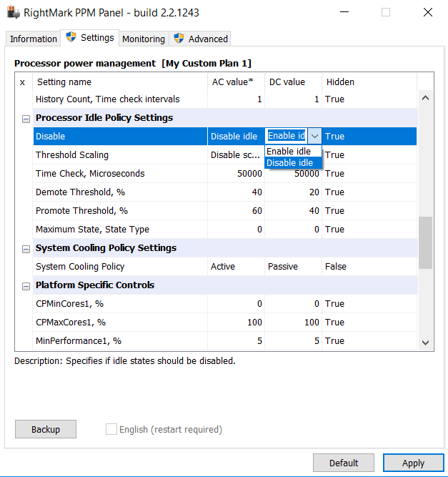448x477 pixels.
Task: Collapse Processor Idle Policy Settings group
Action: [26, 119]
